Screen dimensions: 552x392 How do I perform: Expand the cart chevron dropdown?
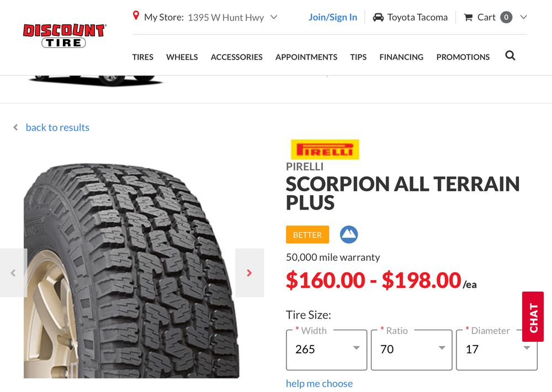[523, 17]
